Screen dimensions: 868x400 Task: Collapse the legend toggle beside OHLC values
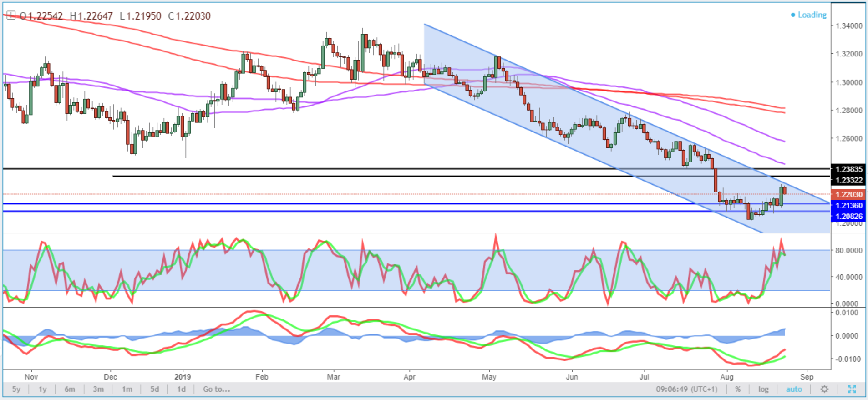point(11,16)
